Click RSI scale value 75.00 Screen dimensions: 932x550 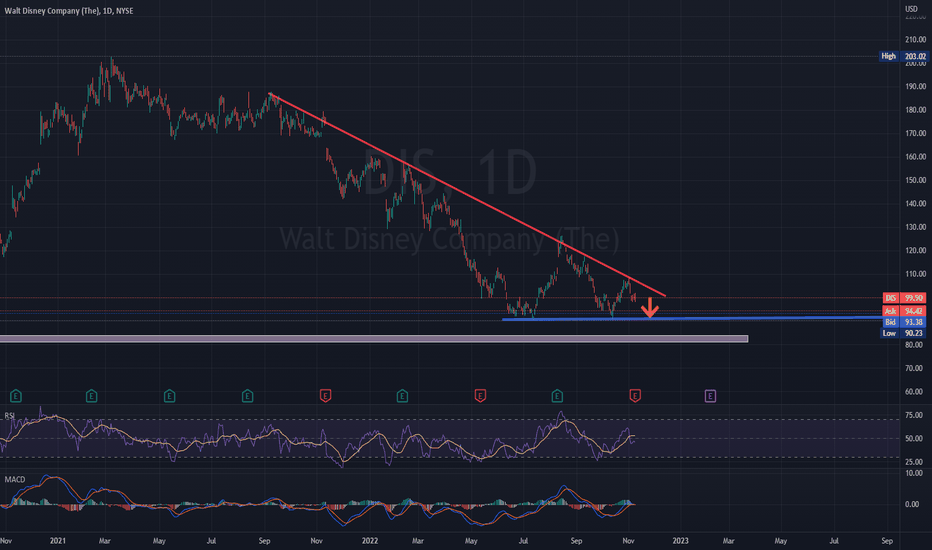click(914, 415)
